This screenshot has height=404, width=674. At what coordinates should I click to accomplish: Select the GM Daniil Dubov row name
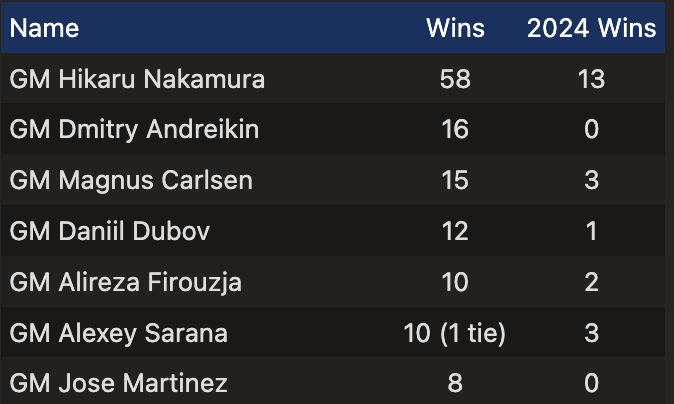point(109,232)
